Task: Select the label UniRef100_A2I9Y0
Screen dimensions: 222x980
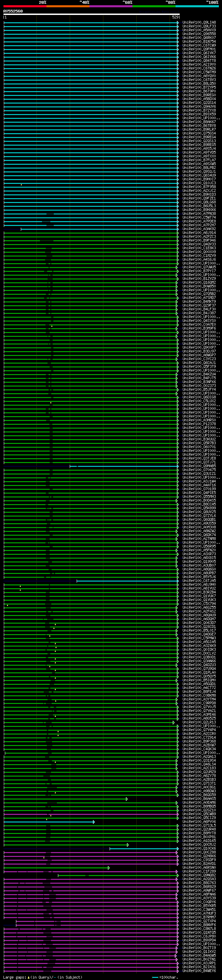Action: pyautogui.click(x=199, y=64)
